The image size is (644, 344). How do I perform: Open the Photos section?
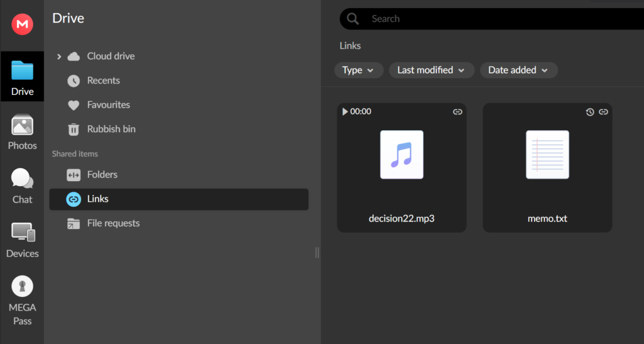22,133
